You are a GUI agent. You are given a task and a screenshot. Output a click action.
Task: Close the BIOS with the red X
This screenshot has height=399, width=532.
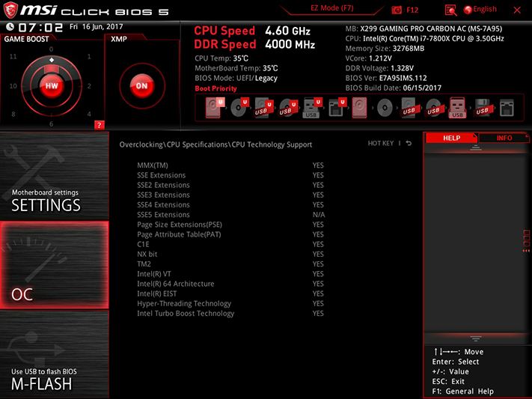pos(517,10)
